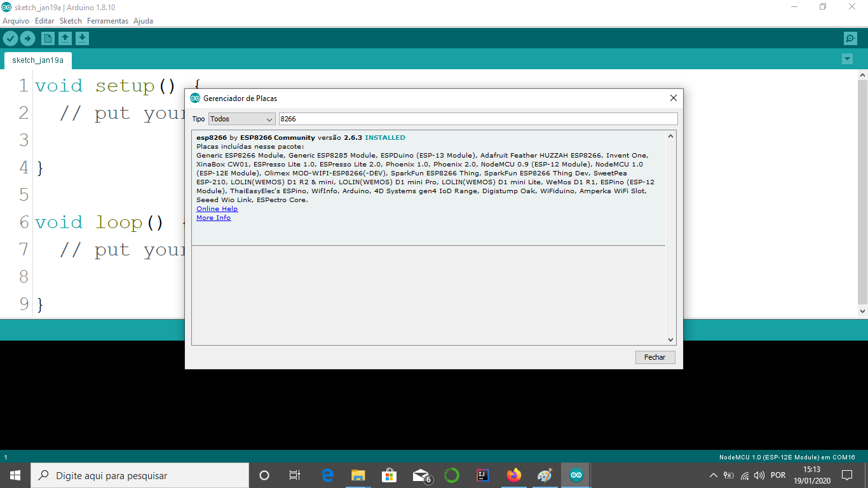The image size is (868, 488).
Task: Open the Sketch menu
Action: pos(71,21)
